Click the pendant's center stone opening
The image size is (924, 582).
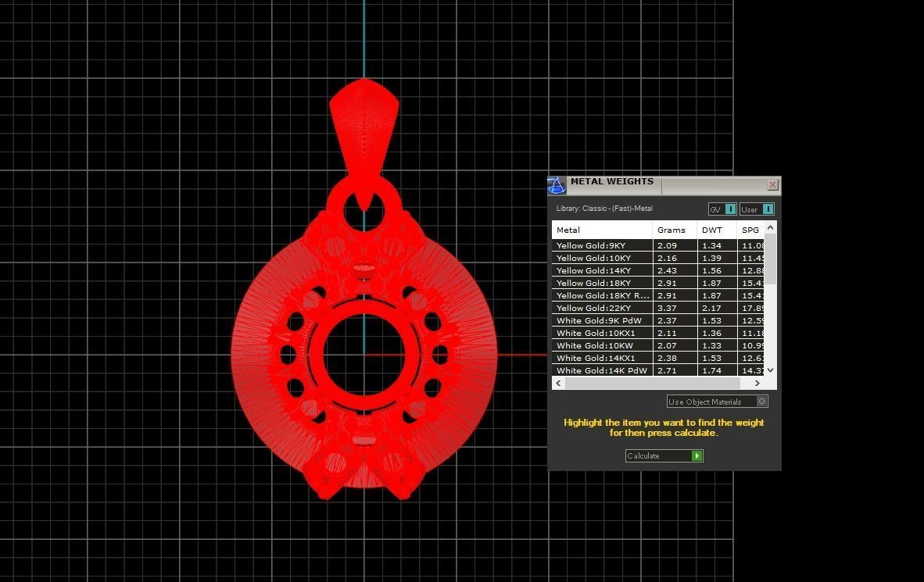click(x=364, y=355)
